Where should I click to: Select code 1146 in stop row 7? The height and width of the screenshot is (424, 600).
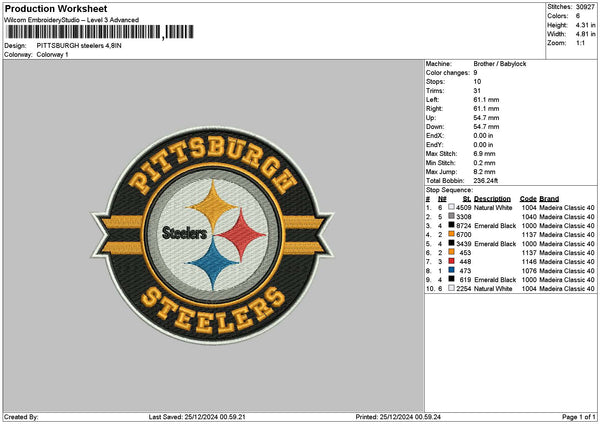coord(529,262)
